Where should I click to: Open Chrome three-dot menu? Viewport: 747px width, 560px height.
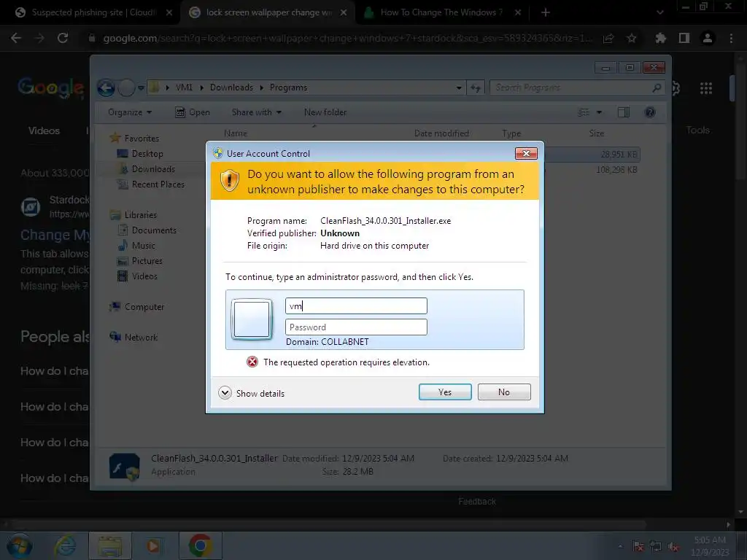[731, 38]
